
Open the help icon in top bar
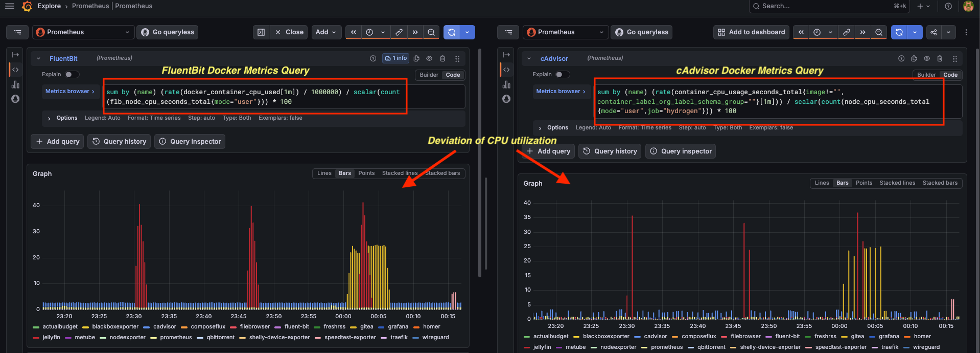948,6
